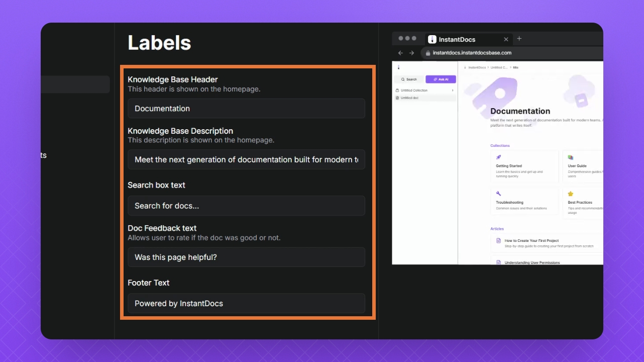Click the InstantDocs breadcrumb link

[477, 67]
